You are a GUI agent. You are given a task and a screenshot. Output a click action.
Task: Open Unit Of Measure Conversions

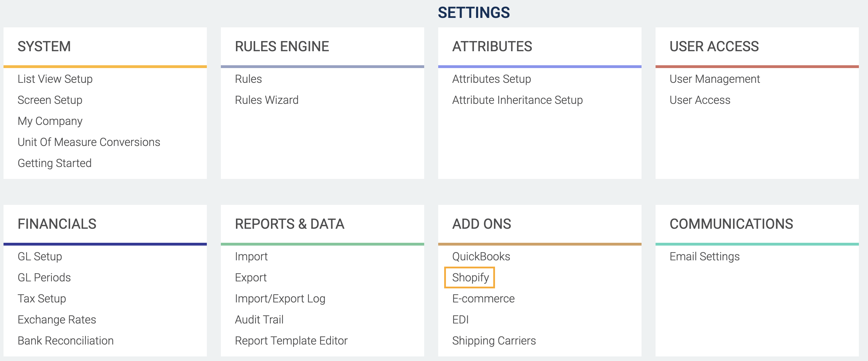click(x=89, y=142)
